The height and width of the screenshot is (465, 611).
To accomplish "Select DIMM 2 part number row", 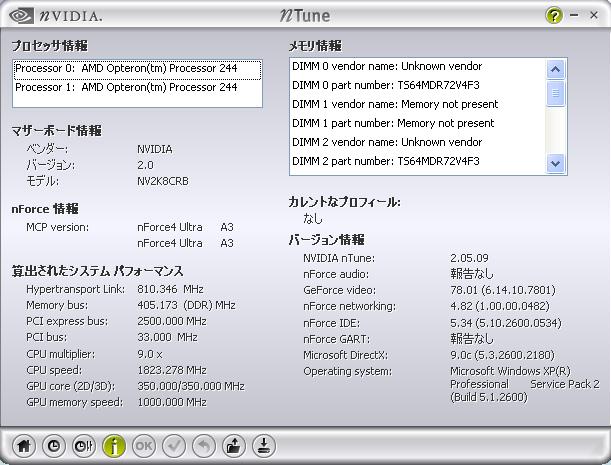I will [418, 161].
